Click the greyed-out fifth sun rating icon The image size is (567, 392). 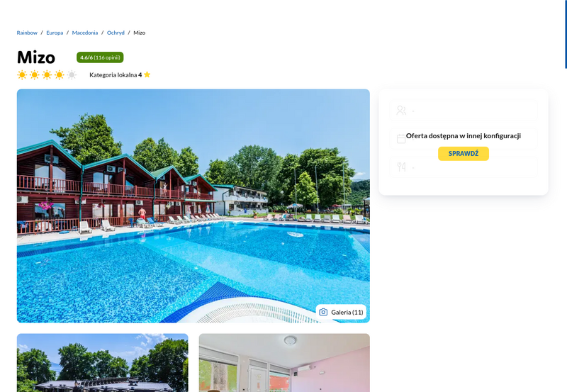[72, 75]
